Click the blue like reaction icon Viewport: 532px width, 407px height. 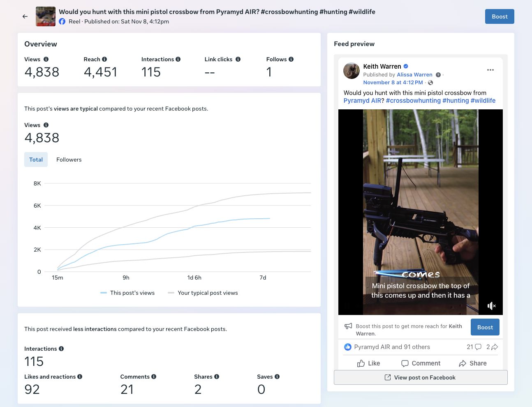coord(348,347)
